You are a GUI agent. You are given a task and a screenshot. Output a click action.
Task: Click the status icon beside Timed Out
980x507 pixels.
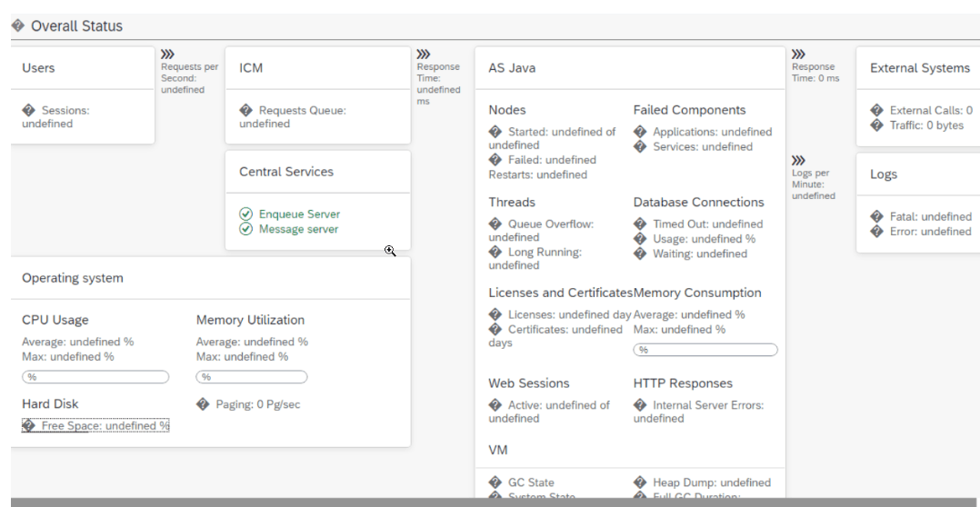(x=640, y=224)
